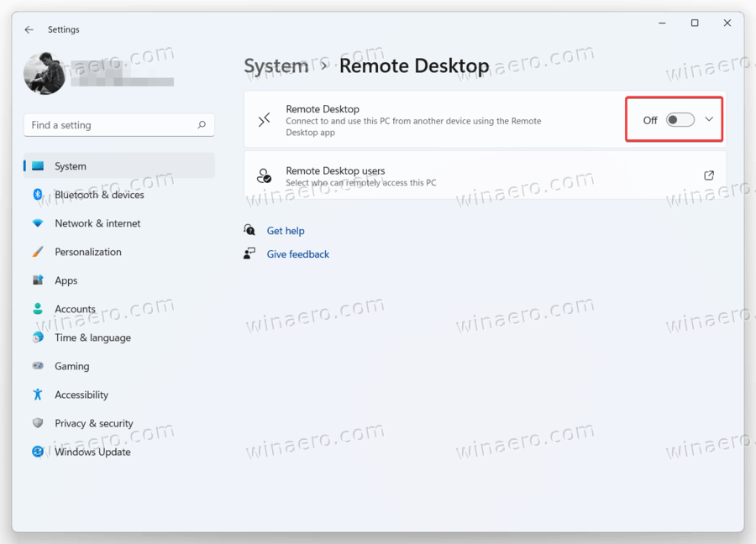Click the Remote Desktop arrows icon

coord(265,120)
